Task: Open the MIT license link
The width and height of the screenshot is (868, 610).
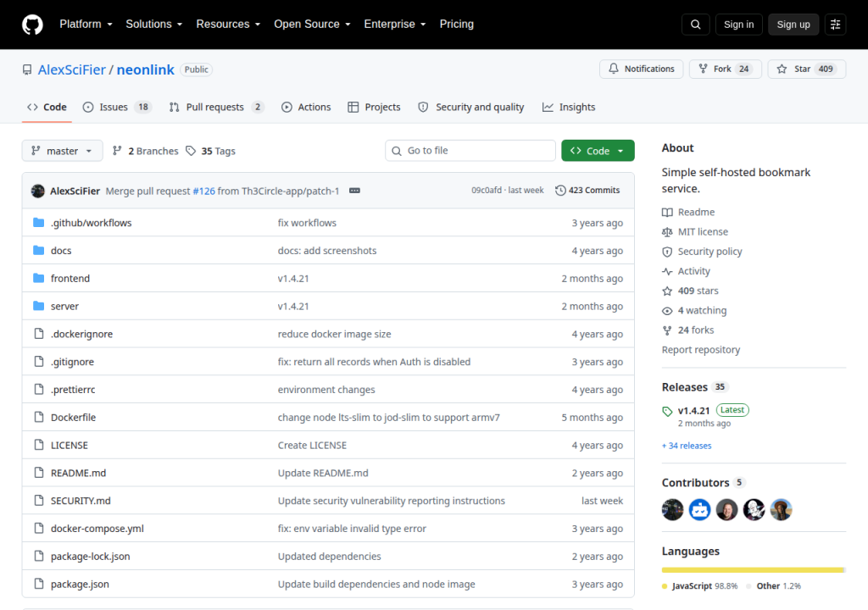Action: (x=695, y=232)
